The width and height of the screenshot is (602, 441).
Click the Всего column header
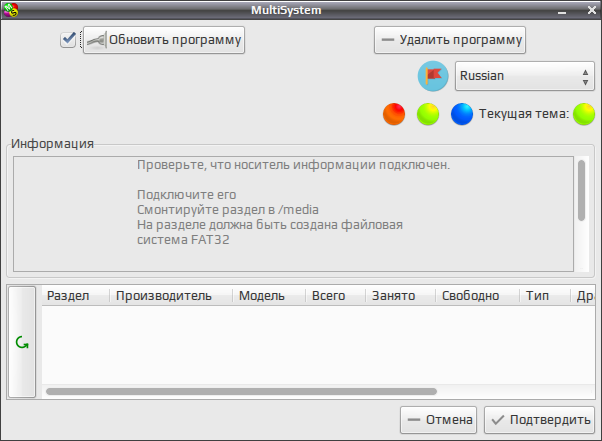click(335, 296)
